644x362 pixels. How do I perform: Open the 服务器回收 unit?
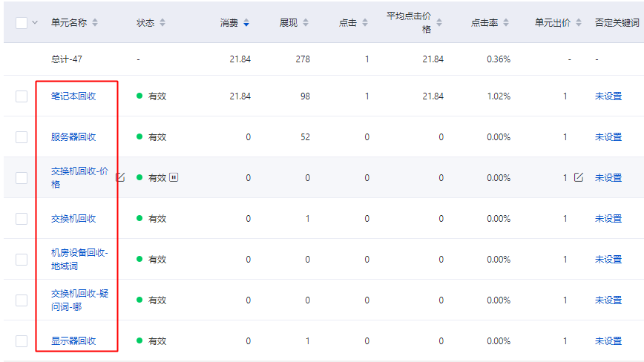[x=73, y=137]
